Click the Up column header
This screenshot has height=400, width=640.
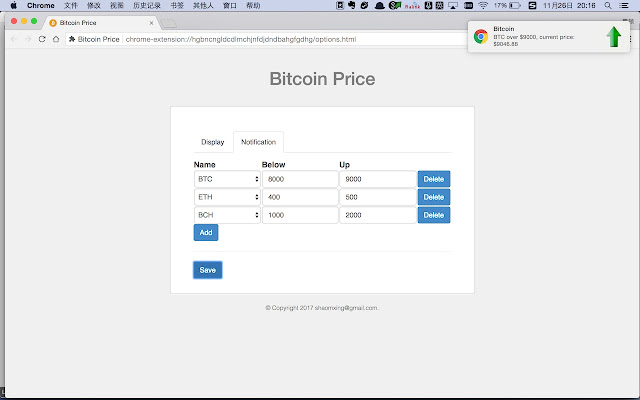click(344, 165)
